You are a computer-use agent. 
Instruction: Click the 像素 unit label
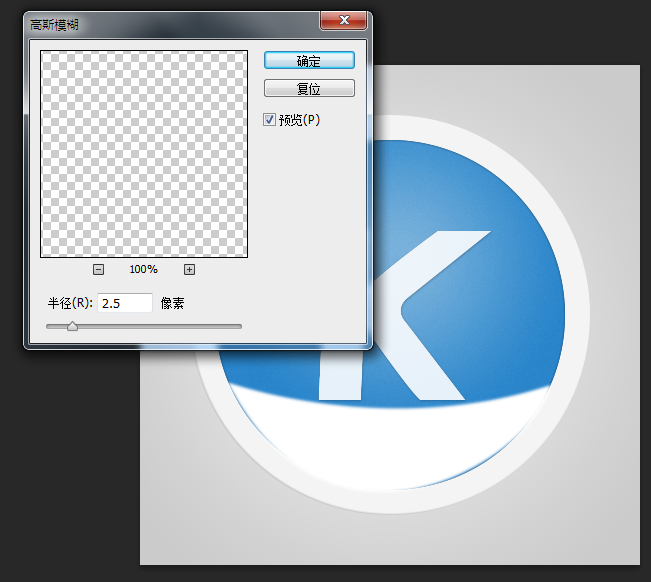pyautogui.click(x=172, y=303)
